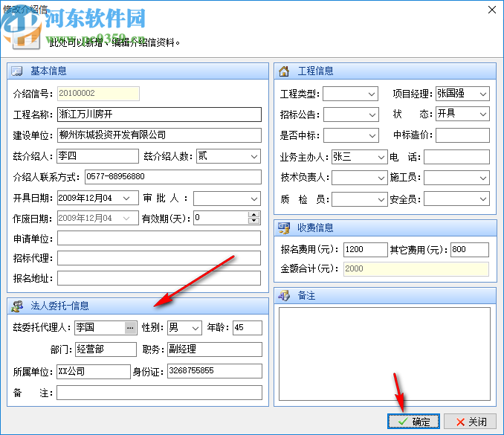Image resolution: width=504 pixels, height=435 pixels.
Task: Open the 工程类型 dropdown
Action: [x=371, y=94]
